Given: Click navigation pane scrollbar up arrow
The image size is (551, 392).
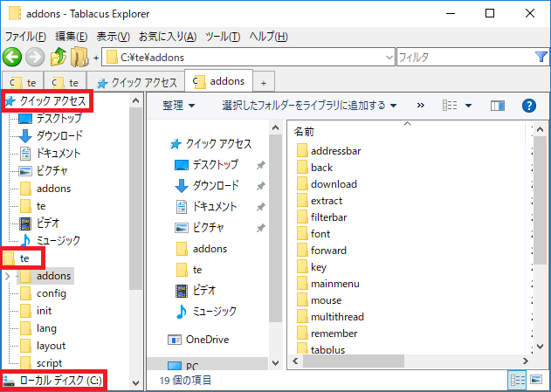Looking at the screenshot, I should coord(276,127).
